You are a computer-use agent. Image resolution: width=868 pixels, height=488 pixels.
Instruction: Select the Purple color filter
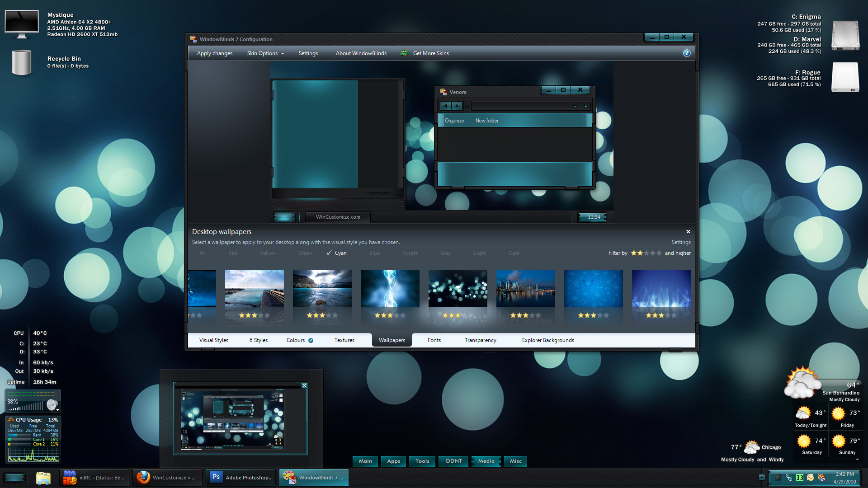point(410,253)
